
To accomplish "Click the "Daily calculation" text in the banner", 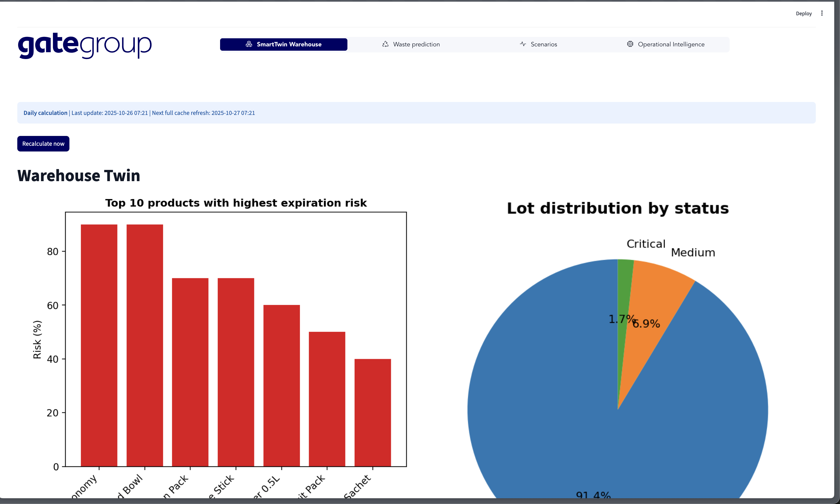I will (x=45, y=113).
